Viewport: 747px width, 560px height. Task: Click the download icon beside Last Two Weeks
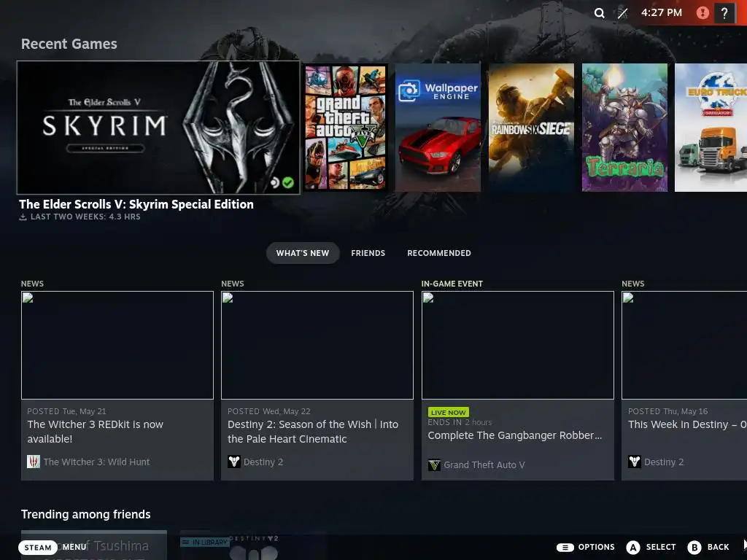pos(23,217)
